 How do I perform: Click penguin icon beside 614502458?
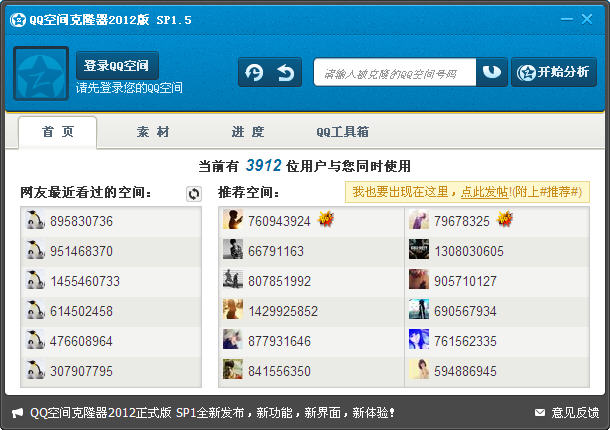[35, 310]
